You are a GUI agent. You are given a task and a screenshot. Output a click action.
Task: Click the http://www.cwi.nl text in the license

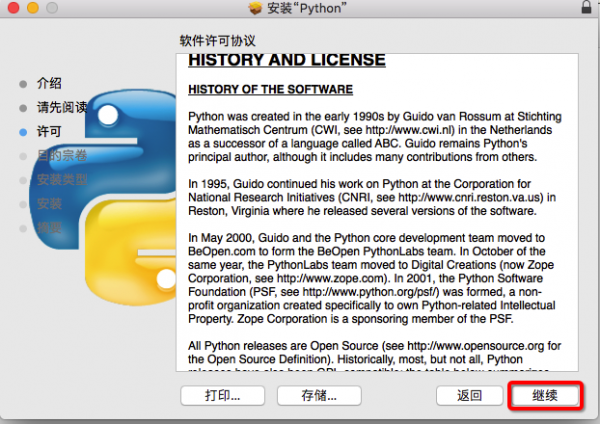[409, 130]
